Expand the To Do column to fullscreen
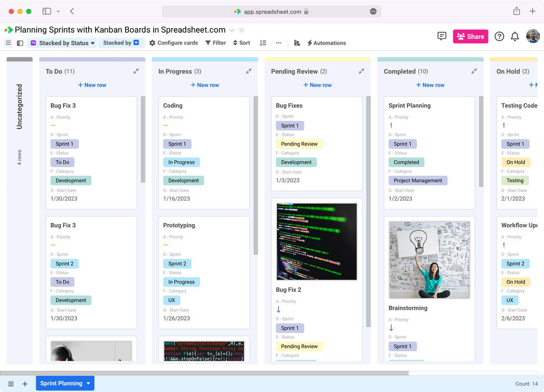The width and height of the screenshot is (544, 392). point(135,71)
